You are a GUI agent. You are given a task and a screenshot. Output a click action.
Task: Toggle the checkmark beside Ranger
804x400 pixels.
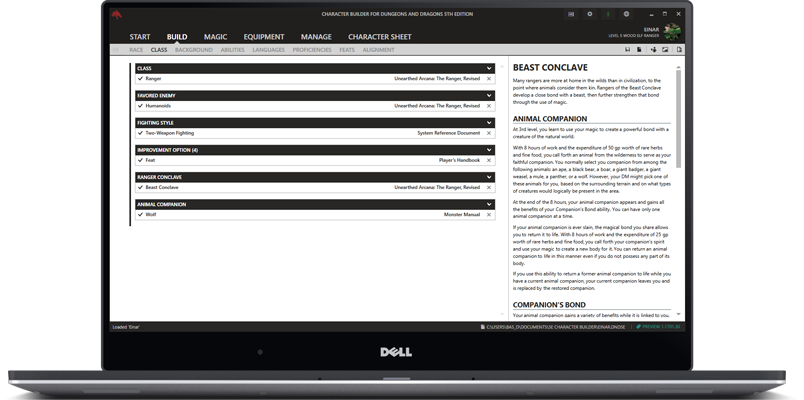click(x=140, y=79)
